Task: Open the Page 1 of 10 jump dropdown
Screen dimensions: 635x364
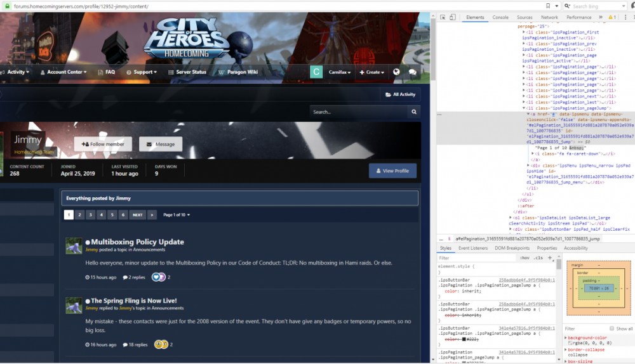Action: pos(177,215)
